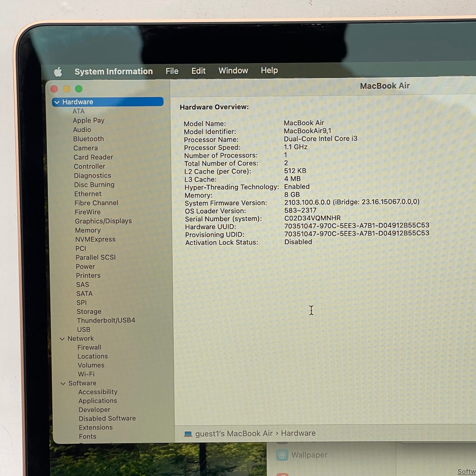
Task: Click the laptop icon in the path bar
Action: tap(188, 434)
